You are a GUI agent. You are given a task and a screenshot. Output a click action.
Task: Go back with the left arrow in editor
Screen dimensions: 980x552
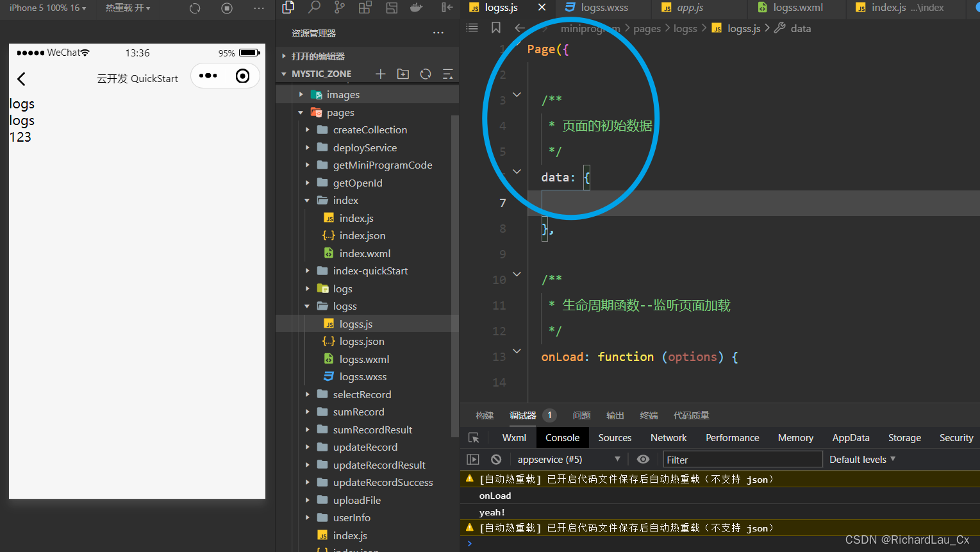pyautogui.click(x=520, y=28)
